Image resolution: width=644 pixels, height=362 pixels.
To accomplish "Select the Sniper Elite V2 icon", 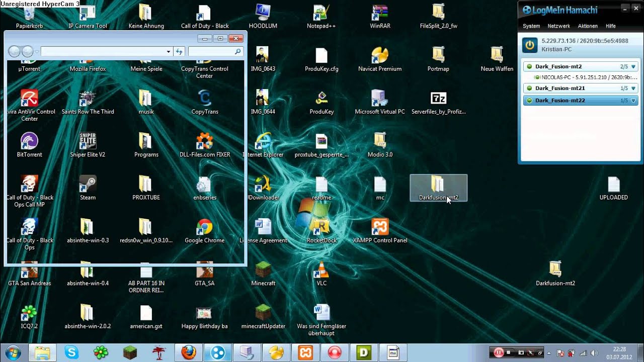I will 88,145.
